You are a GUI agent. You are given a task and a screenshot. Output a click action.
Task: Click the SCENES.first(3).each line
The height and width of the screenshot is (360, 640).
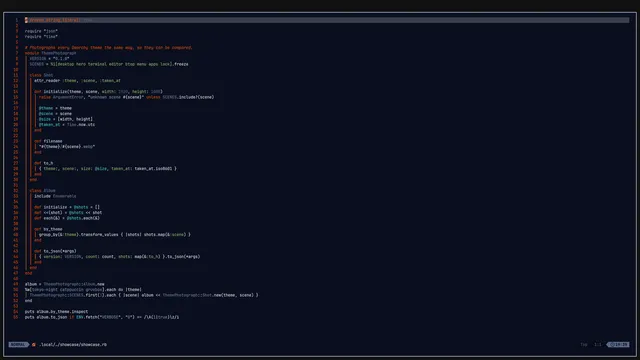coord(144,295)
